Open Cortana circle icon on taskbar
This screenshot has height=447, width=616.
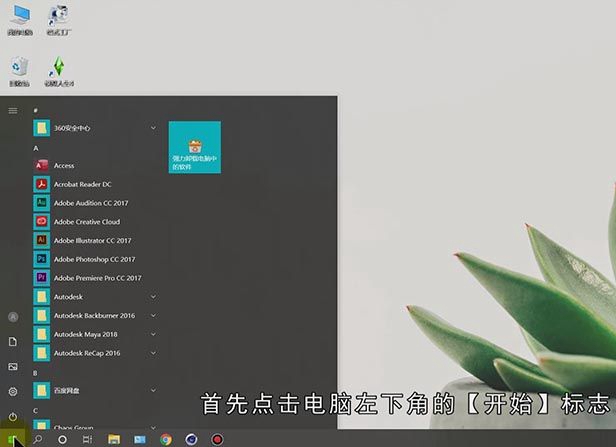(x=62, y=440)
